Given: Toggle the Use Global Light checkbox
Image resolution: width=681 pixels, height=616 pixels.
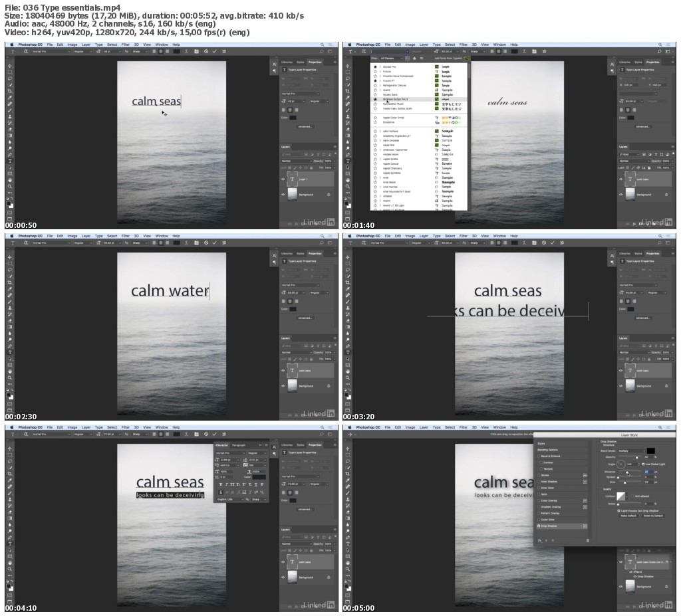Looking at the screenshot, I should click(x=643, y=464).
